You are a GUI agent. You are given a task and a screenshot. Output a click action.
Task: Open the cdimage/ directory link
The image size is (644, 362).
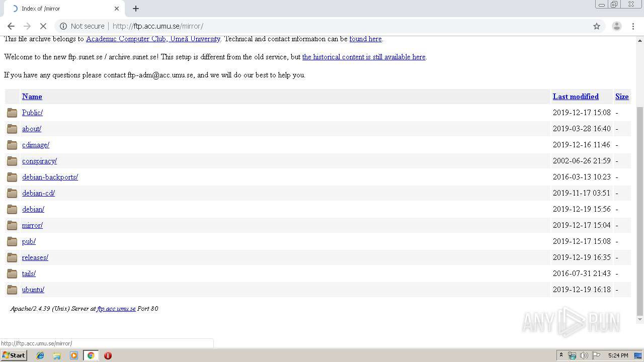tap(36, 145)
